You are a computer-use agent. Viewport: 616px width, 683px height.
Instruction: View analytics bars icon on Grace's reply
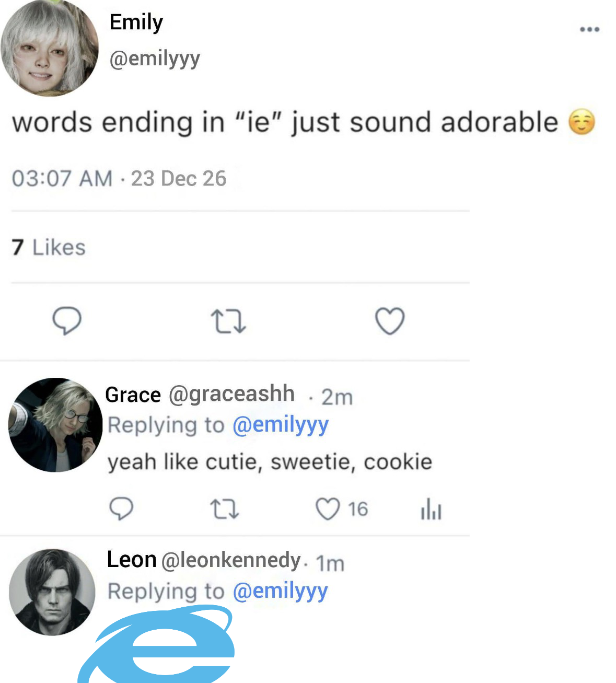click(x=431, y=510)
